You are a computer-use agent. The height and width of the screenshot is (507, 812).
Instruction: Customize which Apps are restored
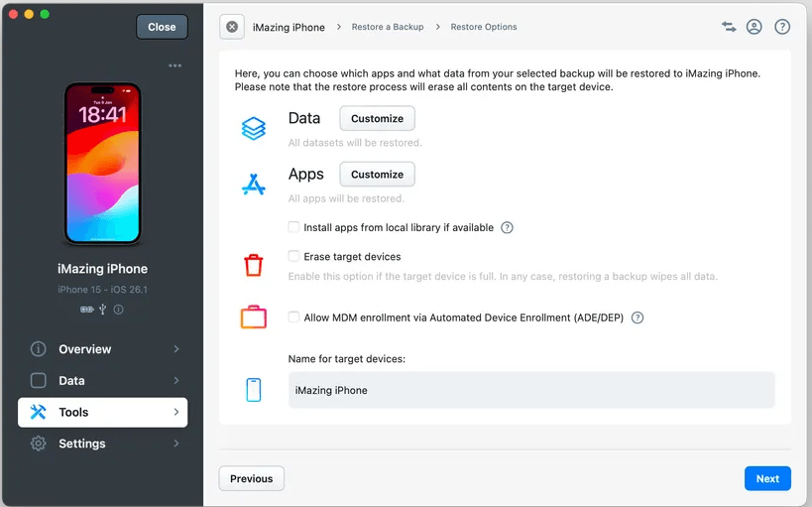pyautogui.click(x=377, y=175)
